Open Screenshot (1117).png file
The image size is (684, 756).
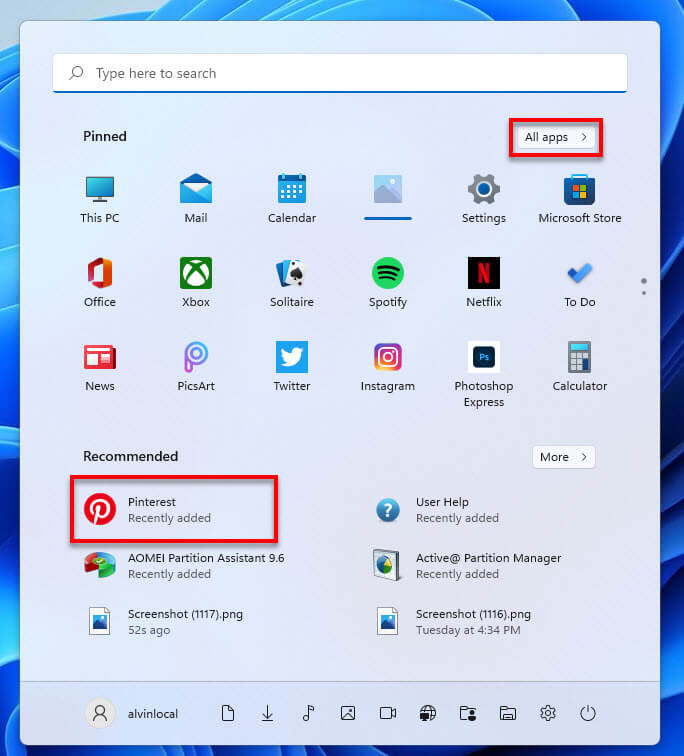[164, 621]
